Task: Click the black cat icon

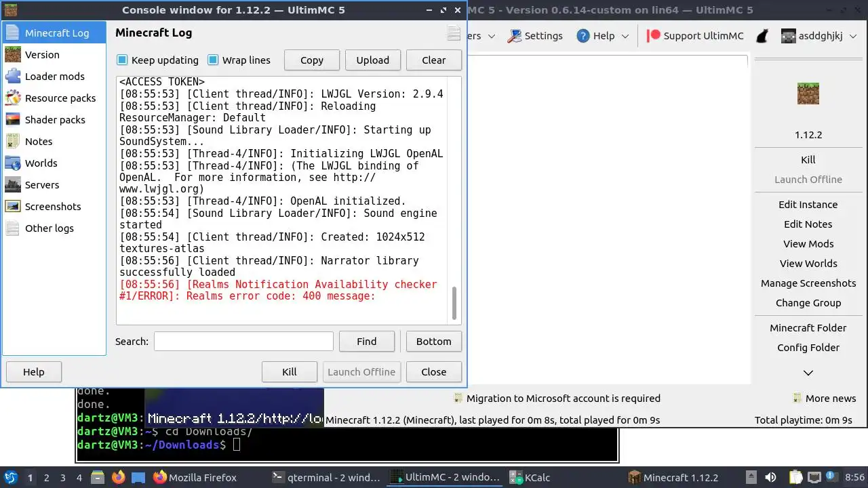Action: 763,36
